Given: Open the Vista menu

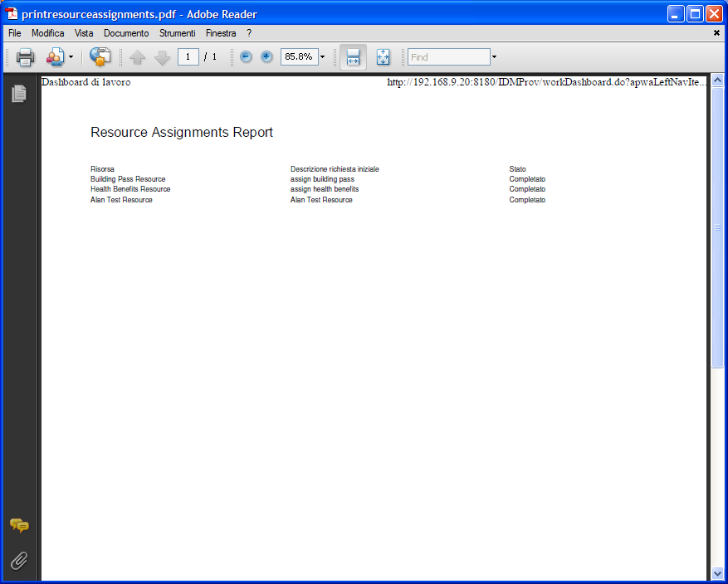Looking at the screenshot, I should click(x=84, y=33).
